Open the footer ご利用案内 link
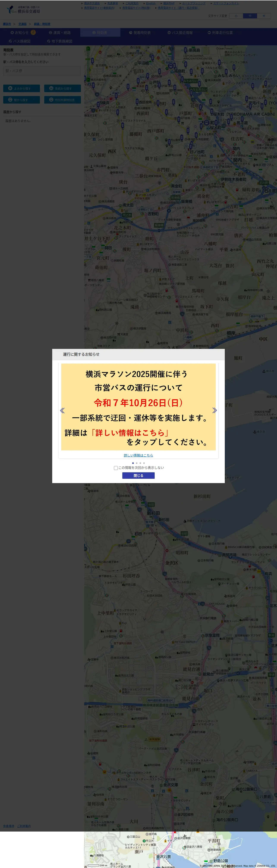This screenshot has width=277, height=868. (x=24, y=826)
